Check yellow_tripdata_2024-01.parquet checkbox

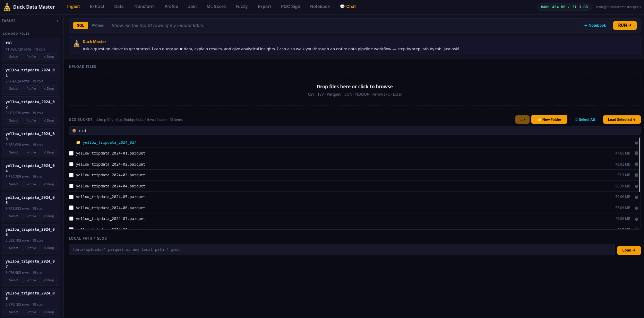(x=71, y=153)
